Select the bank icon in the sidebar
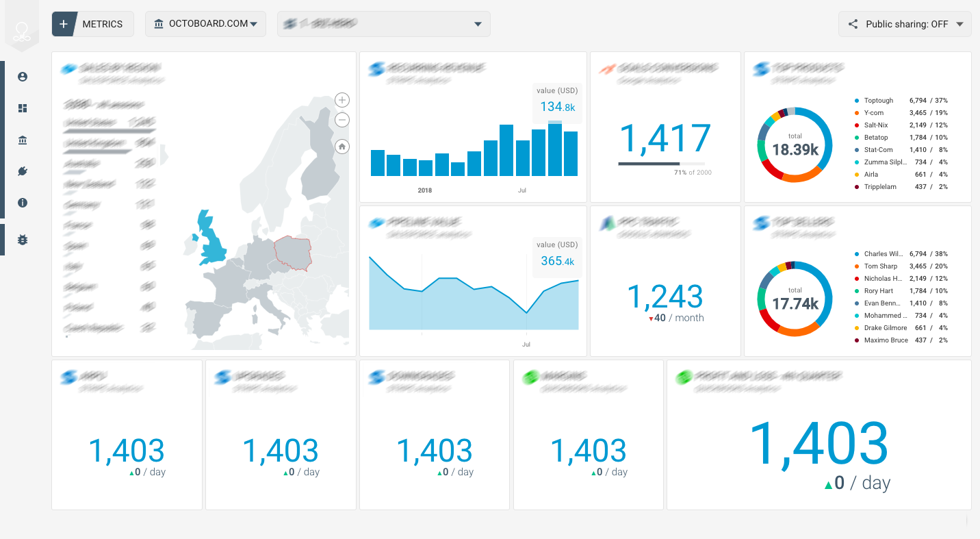This screenshot has height=539, width=980. point(22,140)
